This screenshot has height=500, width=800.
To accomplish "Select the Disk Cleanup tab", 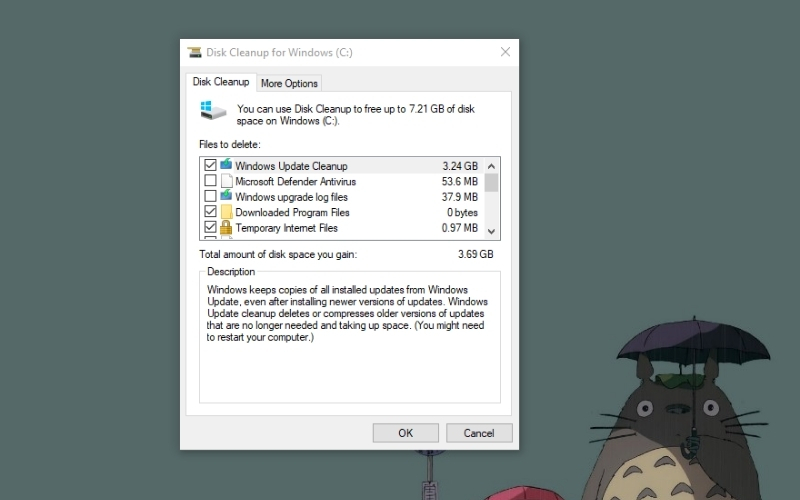I will click(220, 82).
